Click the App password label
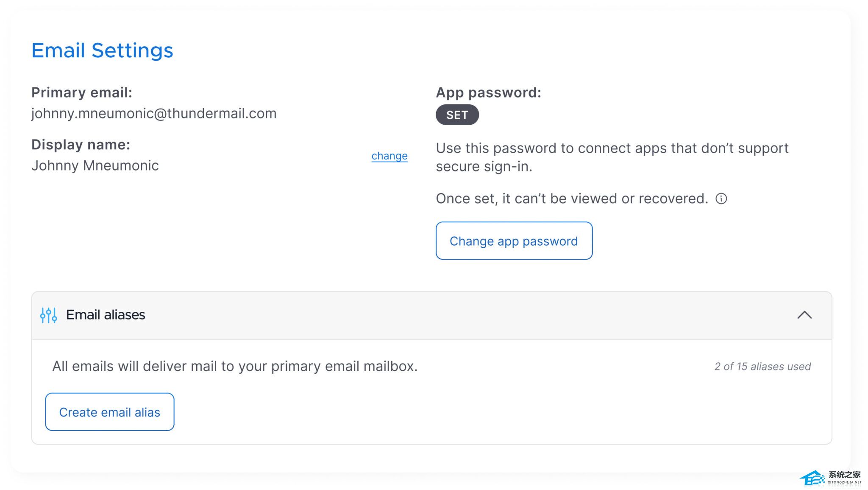868x490 pixels. [488, 92]
